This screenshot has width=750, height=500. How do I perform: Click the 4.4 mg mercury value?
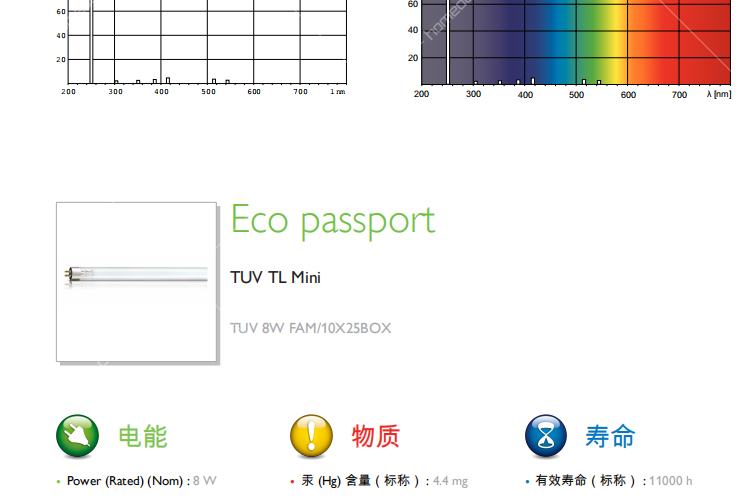(x=450, y=481)
